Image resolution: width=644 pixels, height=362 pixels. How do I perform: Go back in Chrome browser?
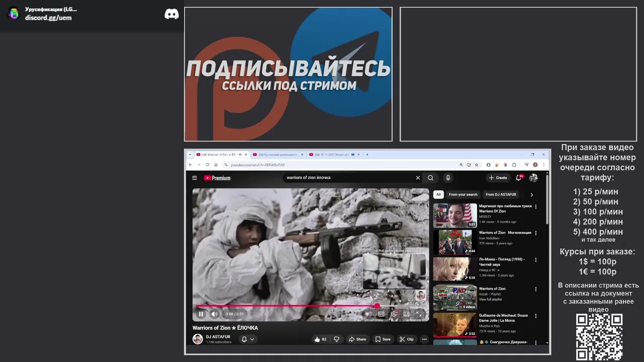point(190,165)
